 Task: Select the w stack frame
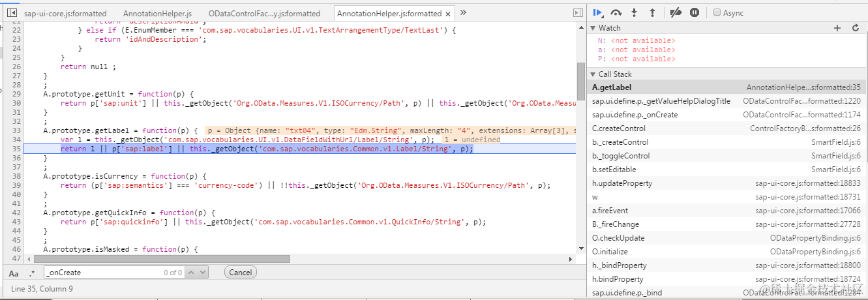[x=728, y=197]
